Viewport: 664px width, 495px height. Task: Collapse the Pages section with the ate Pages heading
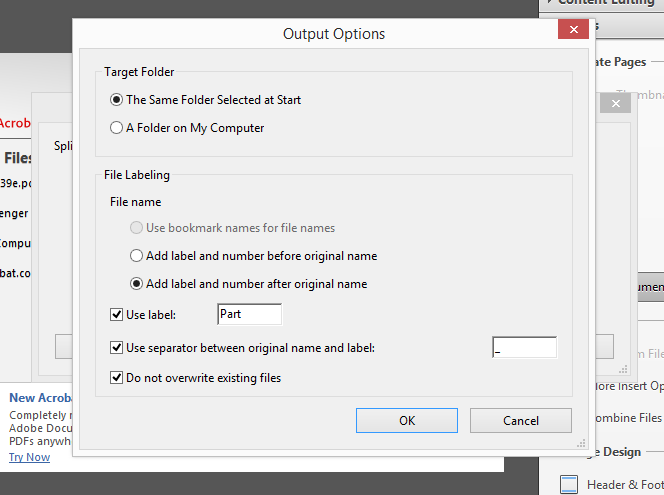[622, 62]
